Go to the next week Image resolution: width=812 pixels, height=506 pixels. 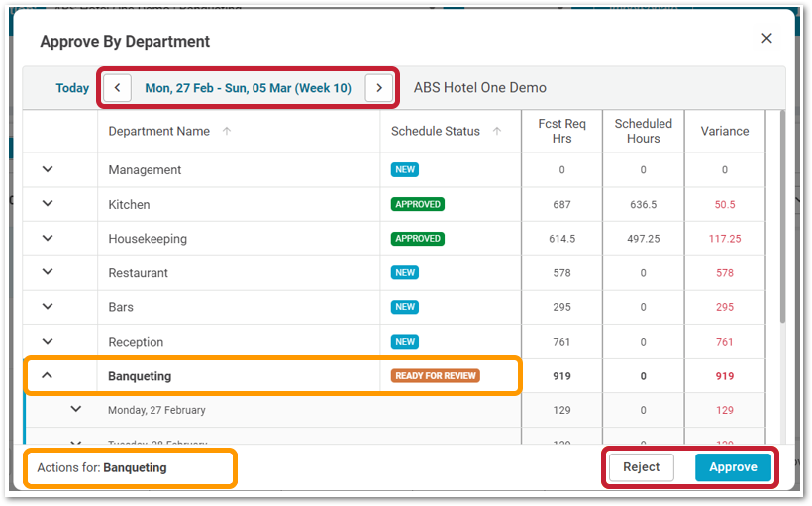[x=378, y=88]
